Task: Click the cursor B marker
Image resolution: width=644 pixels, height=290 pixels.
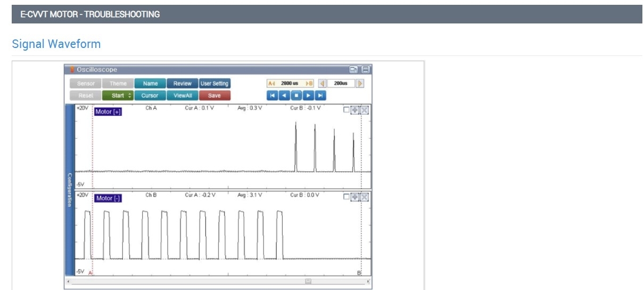Action: pos(359,272)
